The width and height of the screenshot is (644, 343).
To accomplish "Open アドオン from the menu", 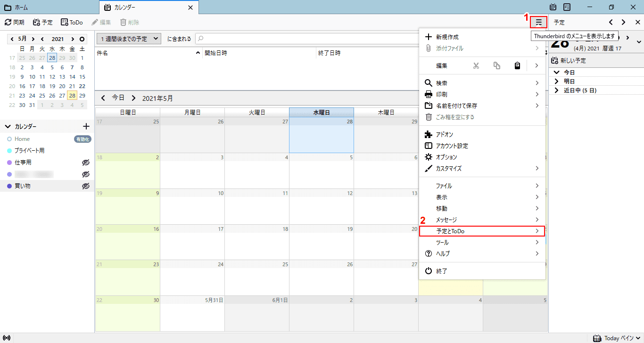I will [x=482, y=135].
